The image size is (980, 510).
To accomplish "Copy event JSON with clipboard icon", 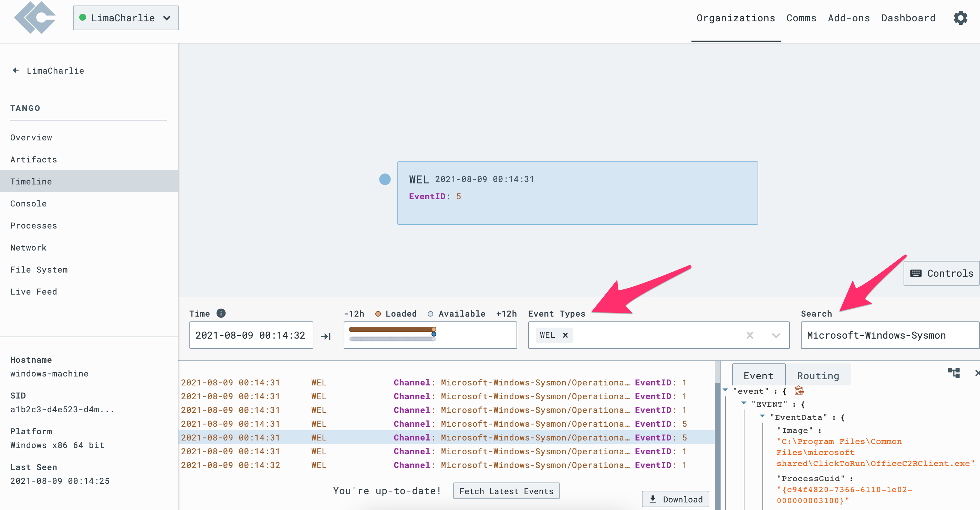I will coord(799,391).
